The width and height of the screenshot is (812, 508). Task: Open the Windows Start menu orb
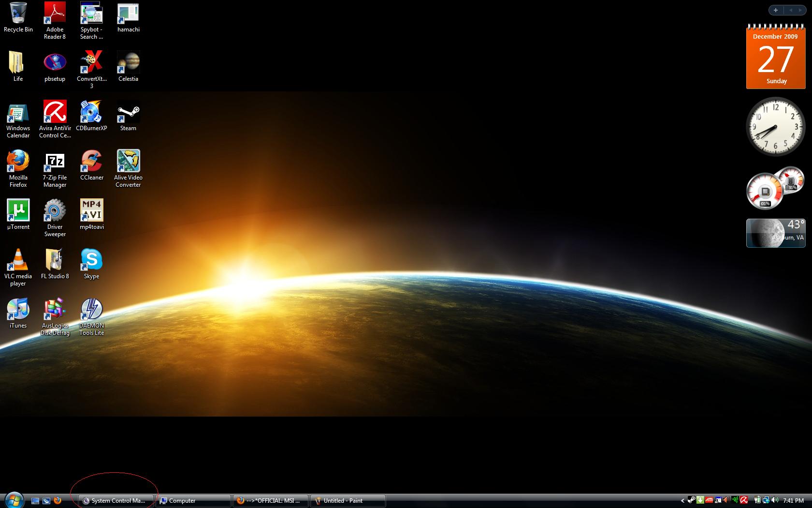pos(14,500)
